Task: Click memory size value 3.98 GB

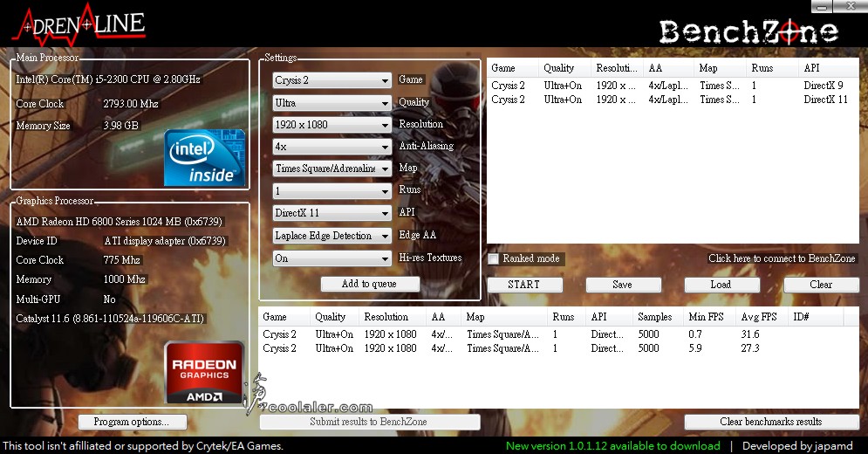Action: (x=120, y=126)
